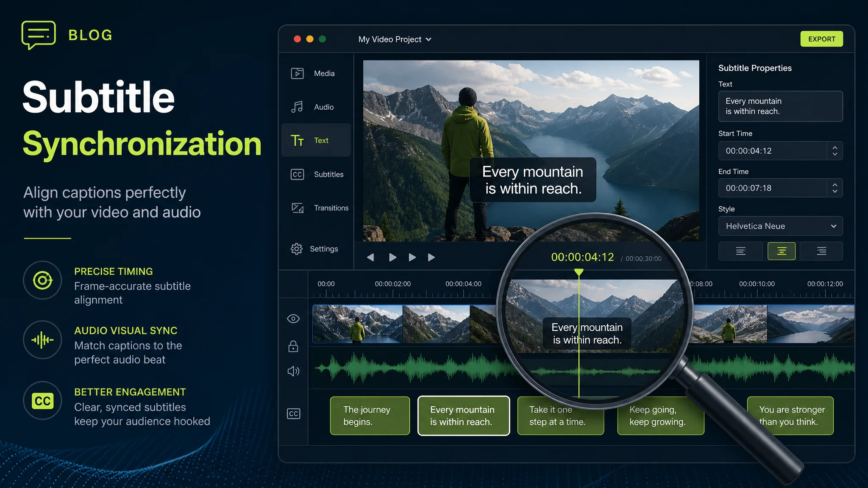This screenshot has height=488, width=868.
Task: Click the "Frame-accurate subtitle alignment" description
Action: coord(132,293)
